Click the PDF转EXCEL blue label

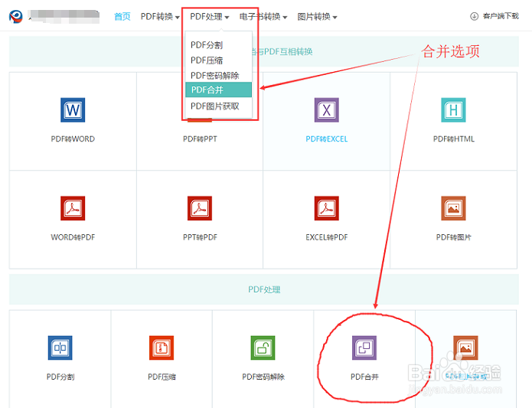[x=326, y=139]
